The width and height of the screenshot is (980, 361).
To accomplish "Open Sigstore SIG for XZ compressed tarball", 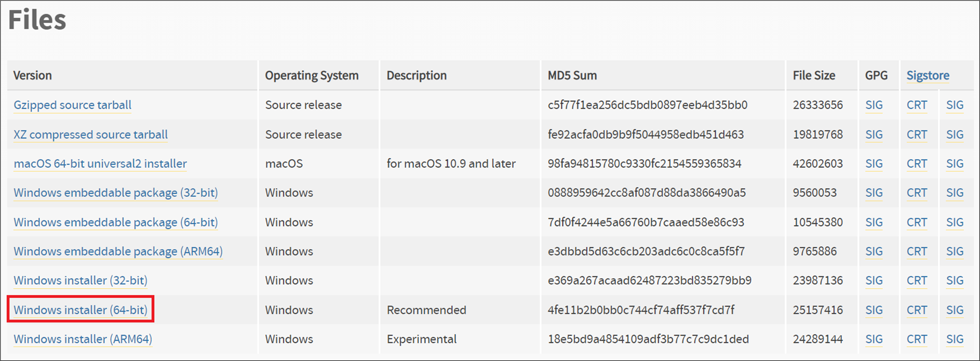I will pos(955,135).
